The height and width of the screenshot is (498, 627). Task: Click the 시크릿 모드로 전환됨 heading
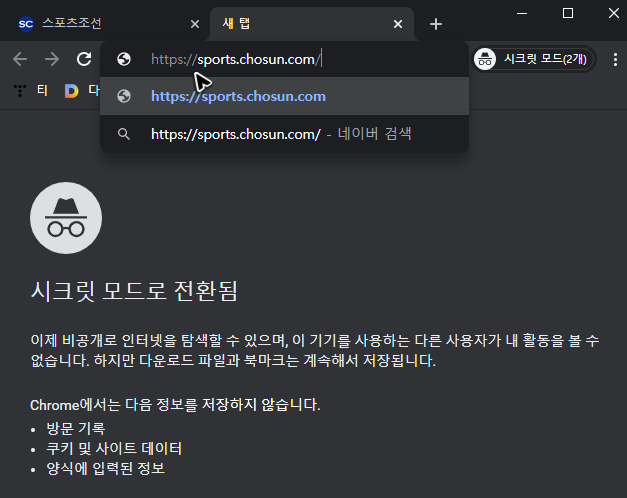tap(134, 291)
